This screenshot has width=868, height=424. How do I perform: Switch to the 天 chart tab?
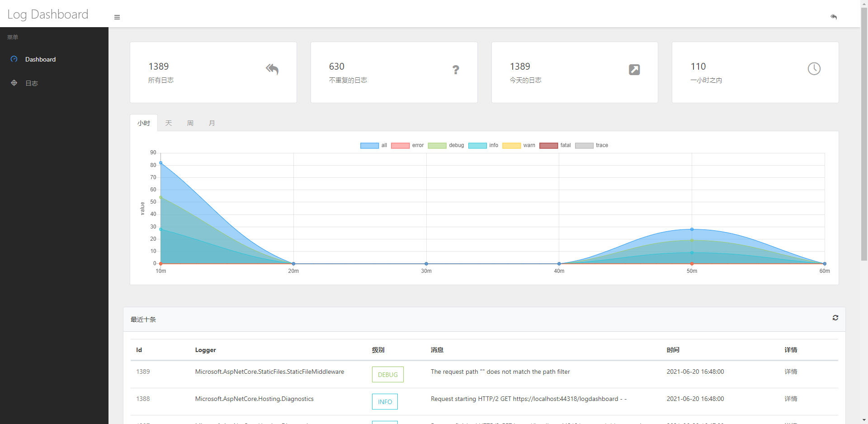click(x=168, y=123)
